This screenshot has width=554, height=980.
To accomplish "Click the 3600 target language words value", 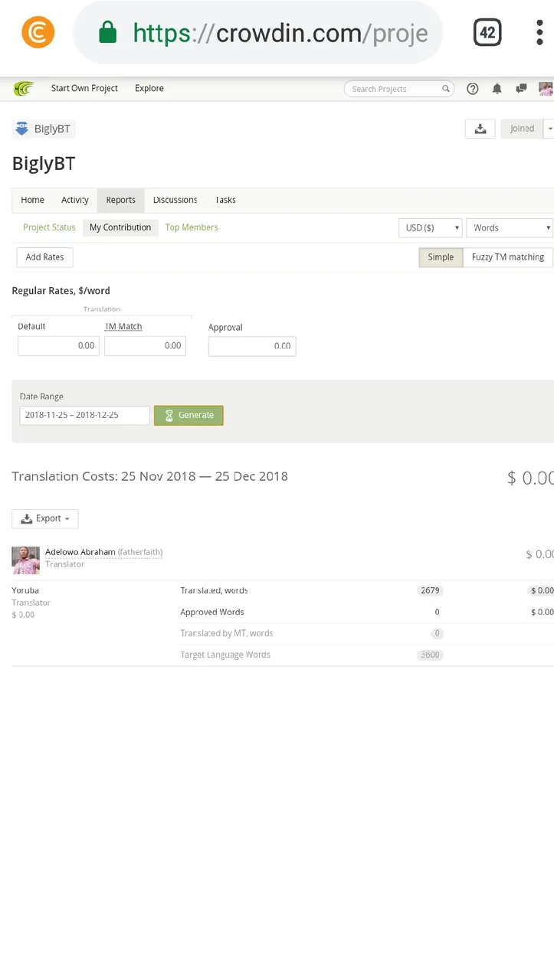I will pyautogui.click(x=430, y=655).
